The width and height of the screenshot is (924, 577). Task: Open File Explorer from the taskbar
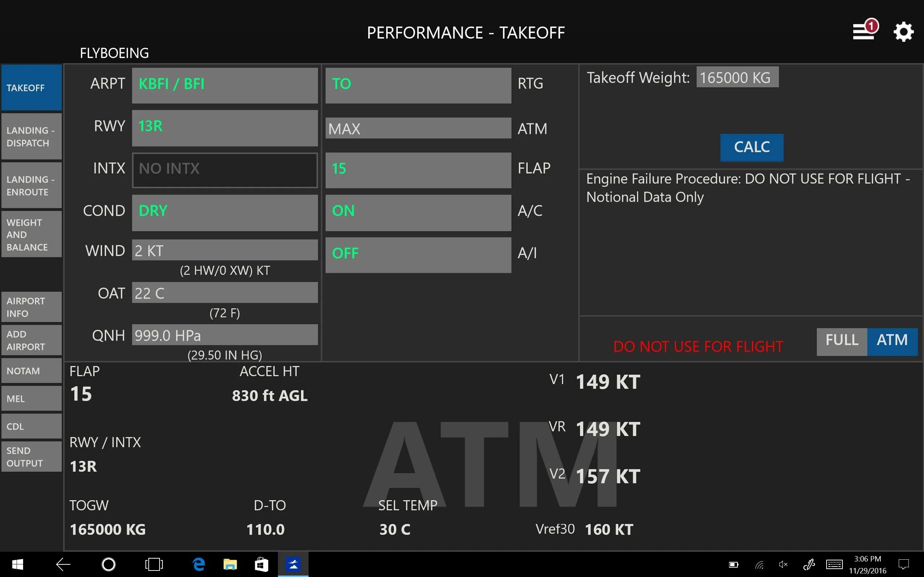[x=230, y=564]
